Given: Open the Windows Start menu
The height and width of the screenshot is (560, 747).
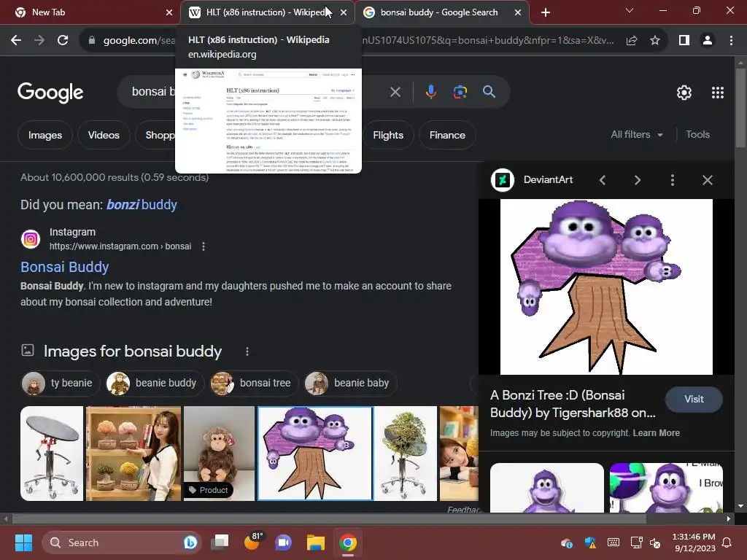Looking at the screenshot, I should [24, 542].
